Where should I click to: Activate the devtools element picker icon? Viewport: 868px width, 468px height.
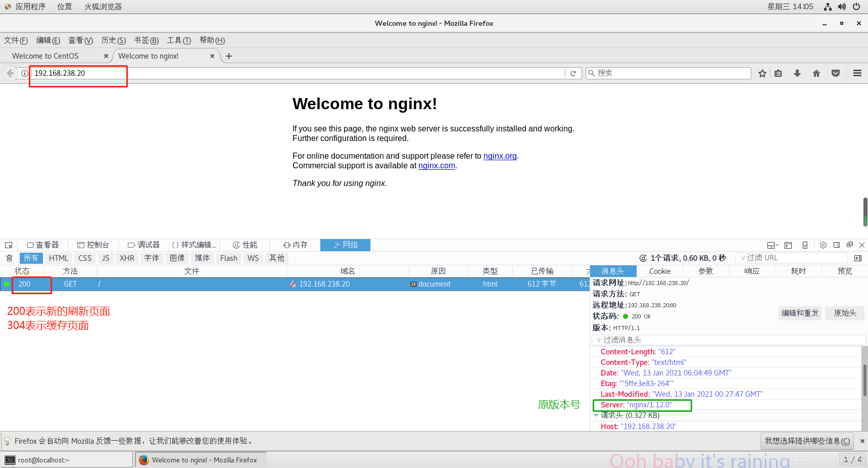pyautogui.click(x=9, y=245)
